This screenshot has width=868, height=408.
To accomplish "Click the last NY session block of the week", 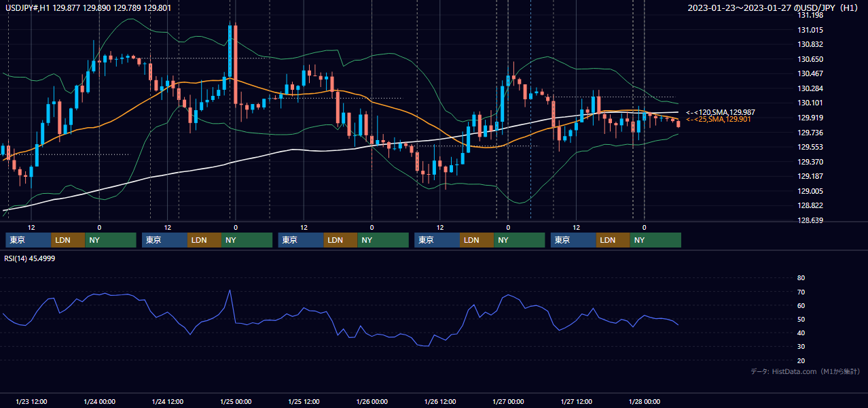I will pyautogui.click(x=655, y=240).
